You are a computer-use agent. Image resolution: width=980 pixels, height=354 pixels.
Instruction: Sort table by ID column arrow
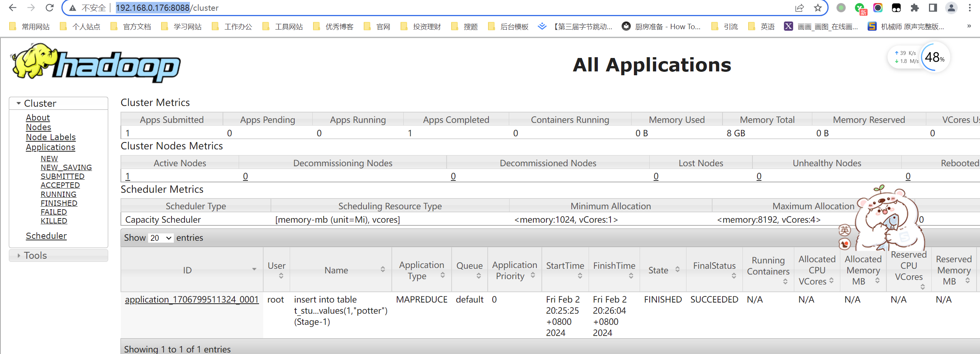(x=254, y=270)
